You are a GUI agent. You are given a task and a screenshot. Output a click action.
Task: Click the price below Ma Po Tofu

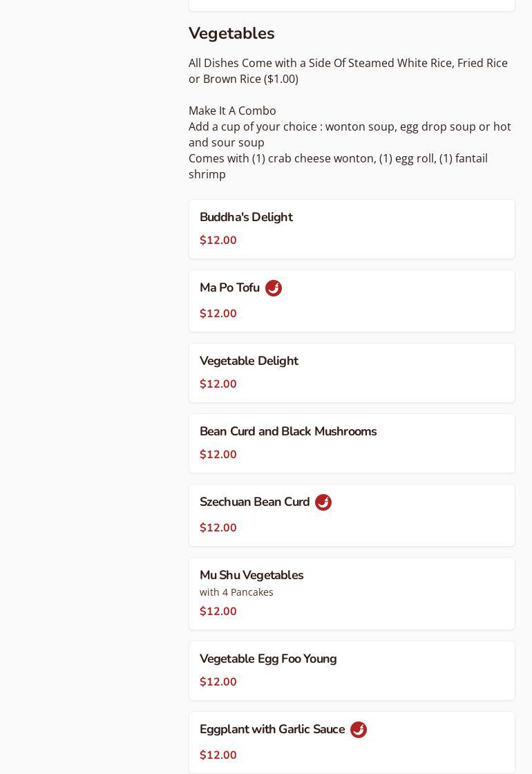[x=218, y=314]
